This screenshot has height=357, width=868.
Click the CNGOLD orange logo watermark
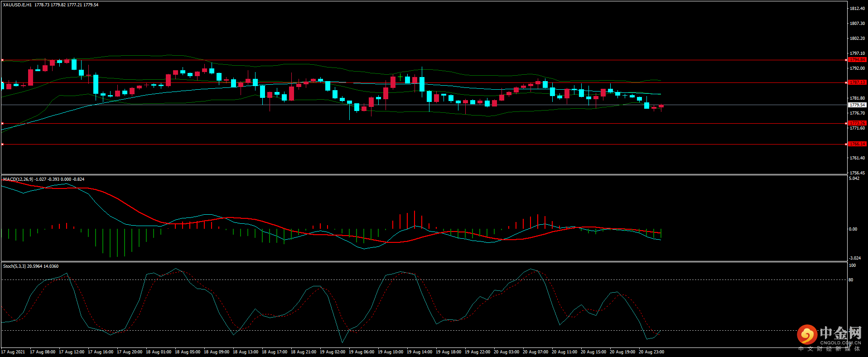coord(807,335)
